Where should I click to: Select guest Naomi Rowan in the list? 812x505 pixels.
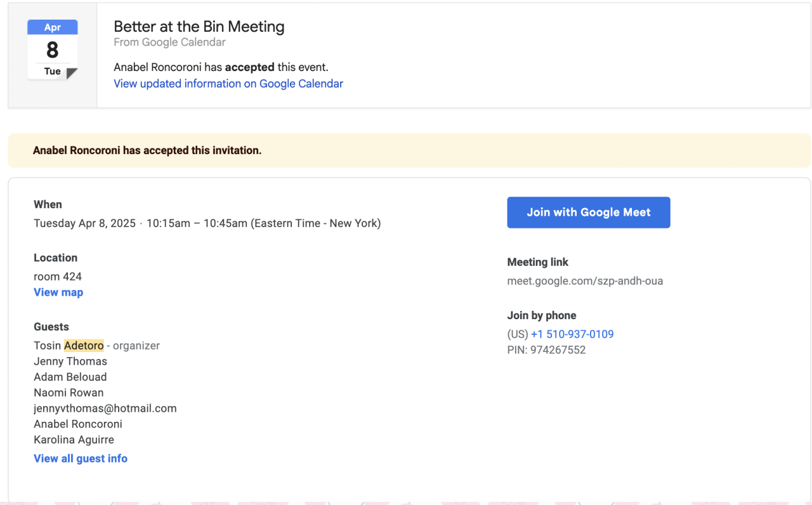click(69, 393)
